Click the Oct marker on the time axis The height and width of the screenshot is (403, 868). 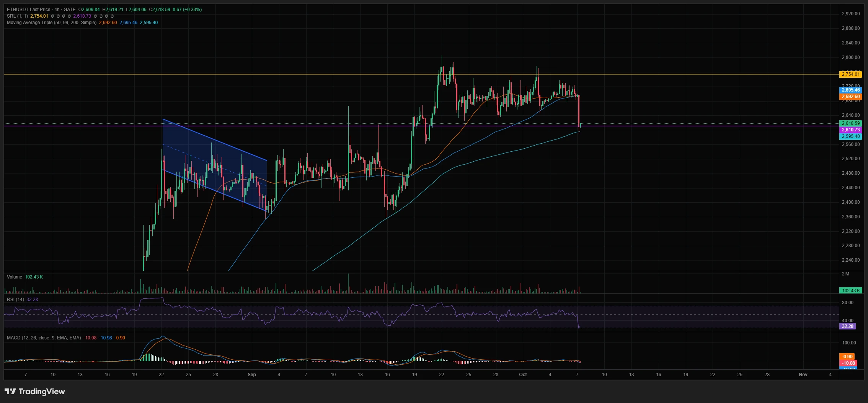[523, 375]
